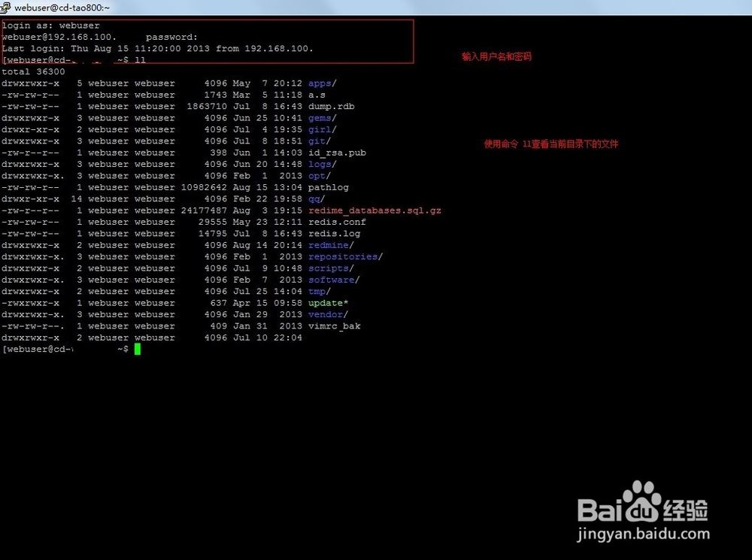Click permissions -rwxrwxr-x of update row
Image resolution: width=752 pixels, height=560 pixels.
point(31,303)
